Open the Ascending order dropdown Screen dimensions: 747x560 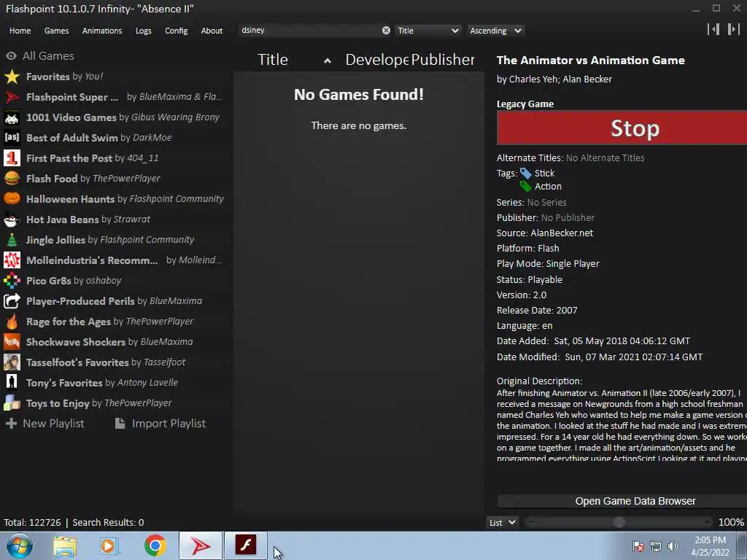pos(495,31)
